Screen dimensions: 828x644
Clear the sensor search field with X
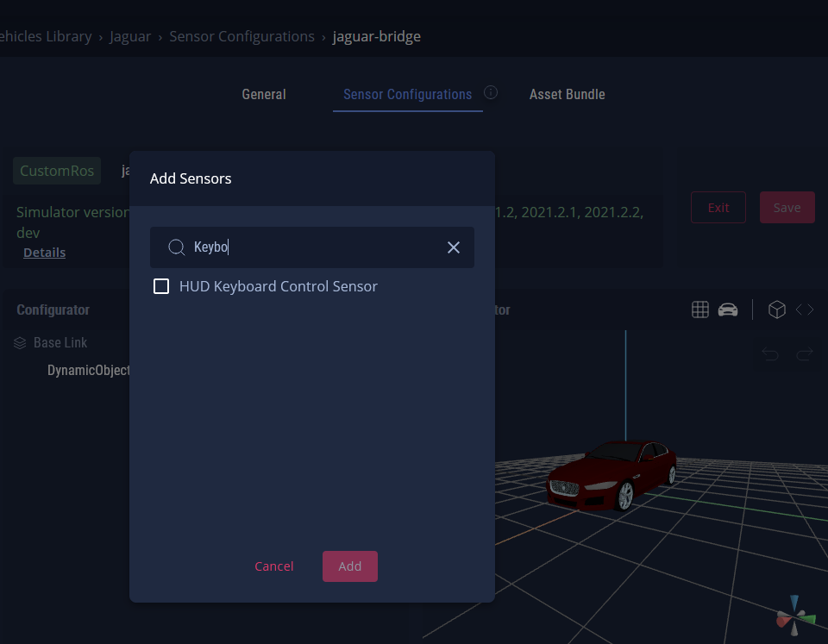click(453, 247)
